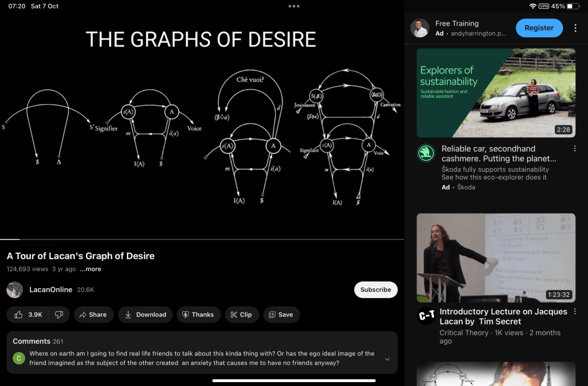588x386 pixels.
Task: Expand the comments section chevron
Action: (x=387, y=359)
